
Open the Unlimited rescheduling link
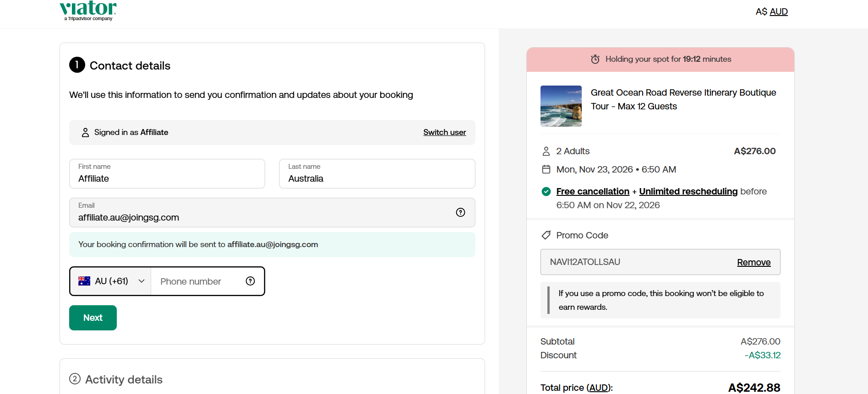point(688,191)
